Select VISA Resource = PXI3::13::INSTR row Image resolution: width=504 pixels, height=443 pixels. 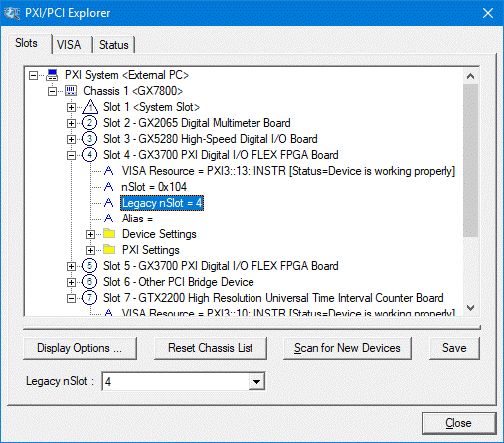[288, 171]
